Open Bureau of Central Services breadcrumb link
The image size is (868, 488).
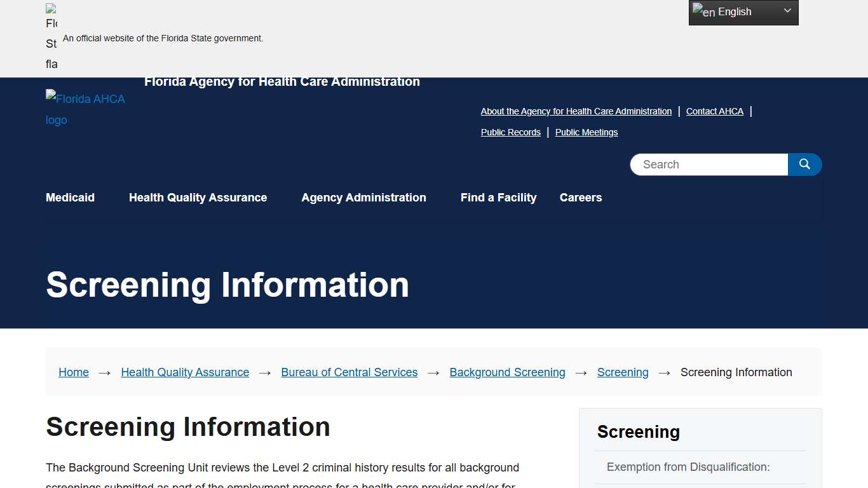[349, 372]
